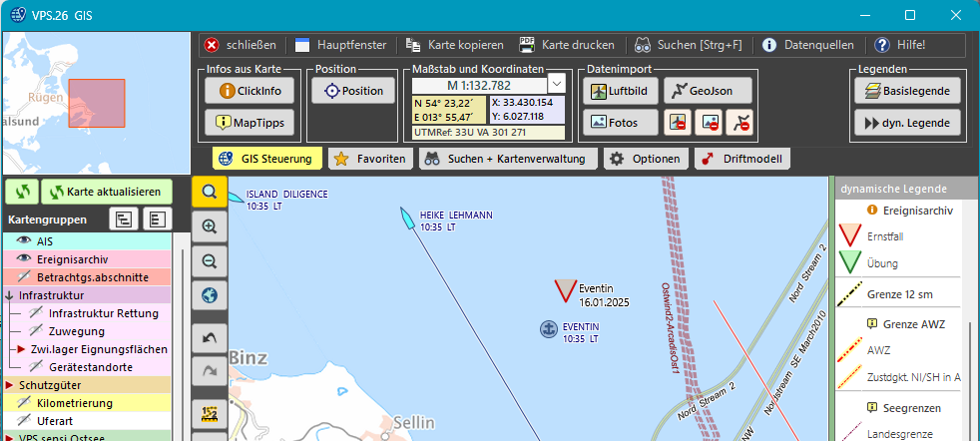This screenshot has height=441, width=980.
Task: Remove imported GeoJson with the delete icon
Action: coord(739,123)
